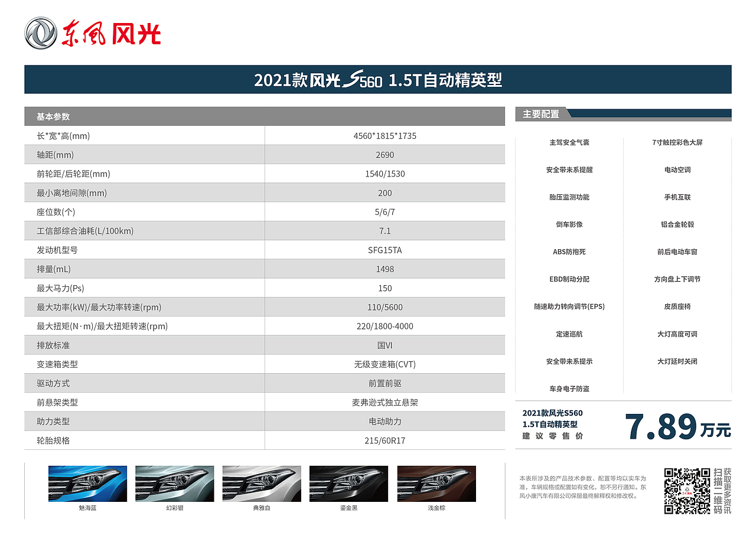The width and height of the screenshot is (756, 542).
Task: Click the dimensions value 4560*1815*1735
Action: 385,136
